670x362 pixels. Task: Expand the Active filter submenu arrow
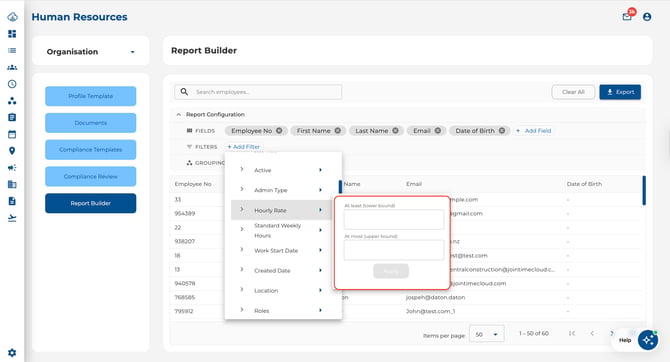tap(320, 170)
